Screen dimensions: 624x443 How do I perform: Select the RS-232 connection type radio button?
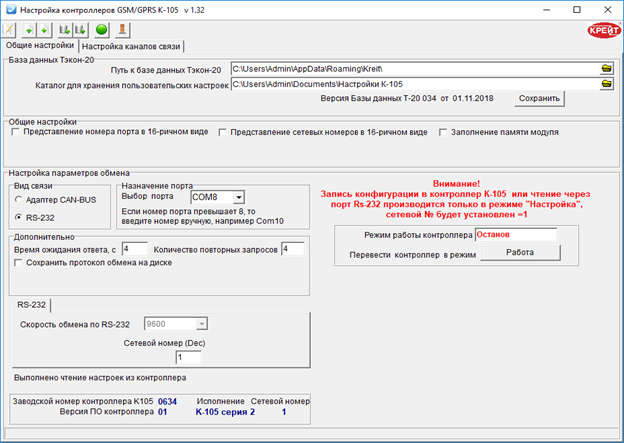[x=18, y=217]
